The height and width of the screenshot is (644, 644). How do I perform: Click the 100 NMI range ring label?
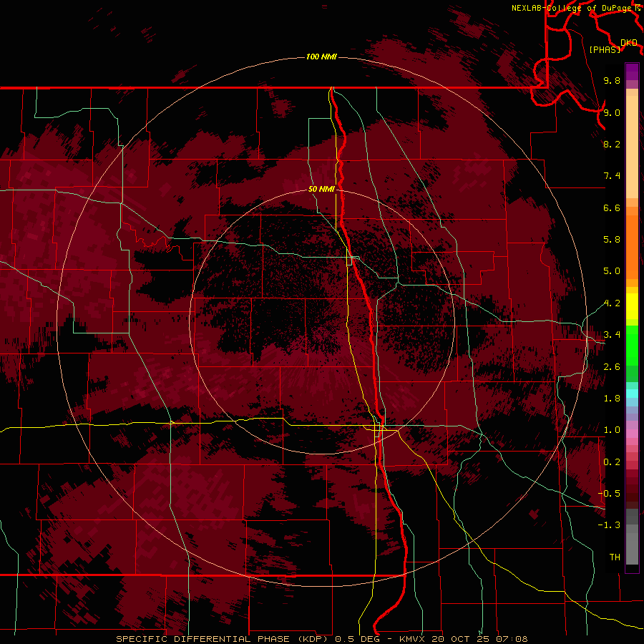pos(321,57)
